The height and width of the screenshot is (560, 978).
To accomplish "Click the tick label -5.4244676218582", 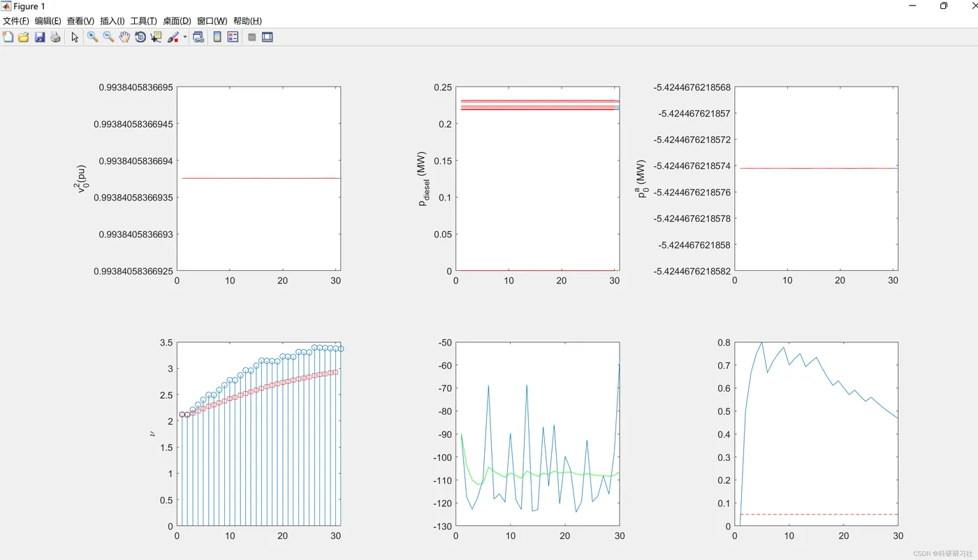I will pos(692,271).
